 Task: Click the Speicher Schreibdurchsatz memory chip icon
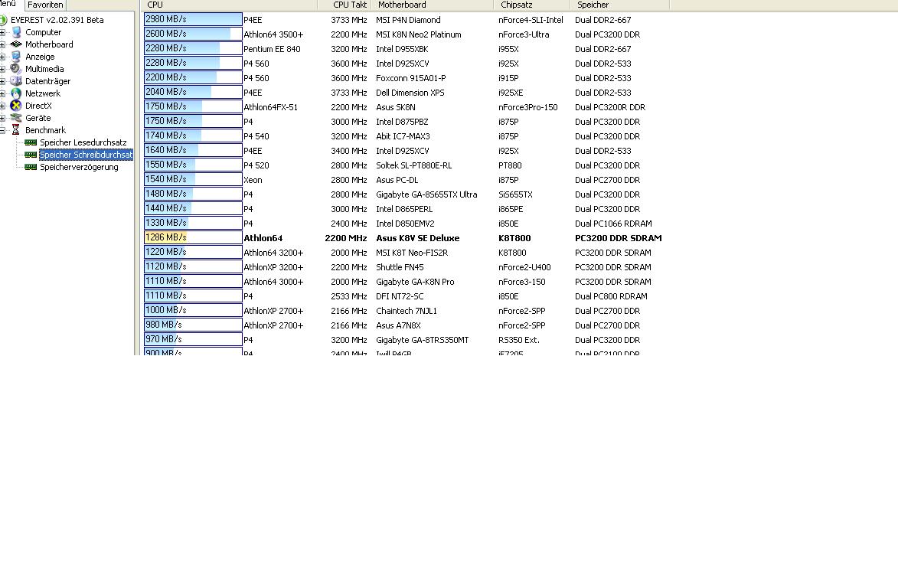(x=31, y=155)
